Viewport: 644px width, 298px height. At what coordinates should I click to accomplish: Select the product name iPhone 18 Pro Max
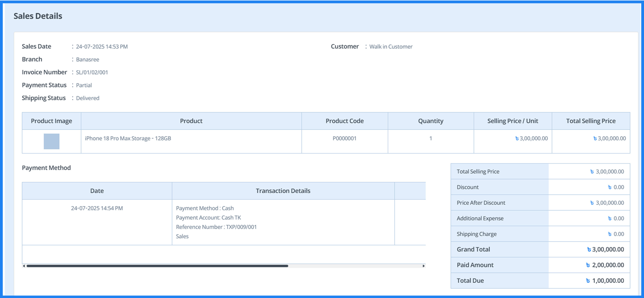(128, 138)
